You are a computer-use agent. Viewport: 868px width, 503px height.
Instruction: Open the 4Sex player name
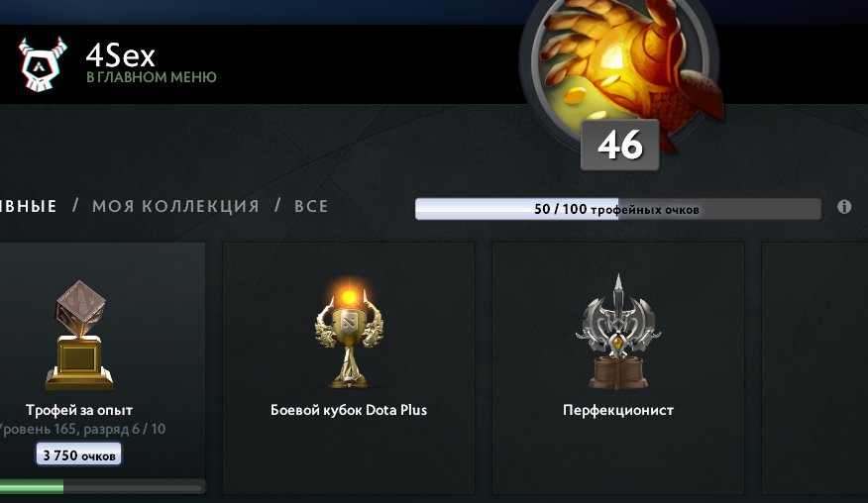121,55
